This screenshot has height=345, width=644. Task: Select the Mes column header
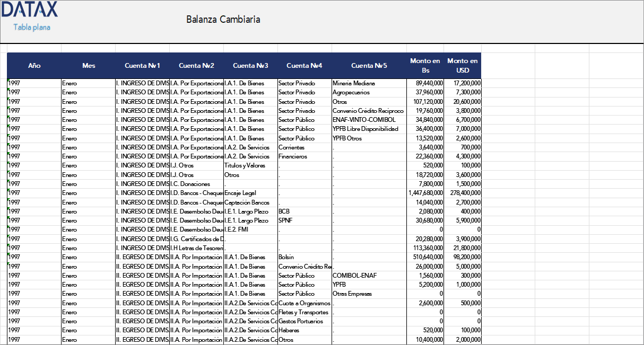[x=89, y=66]
